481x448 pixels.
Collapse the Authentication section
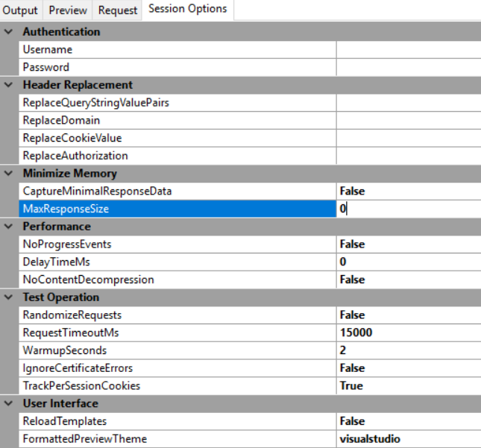tap(9, 32)
